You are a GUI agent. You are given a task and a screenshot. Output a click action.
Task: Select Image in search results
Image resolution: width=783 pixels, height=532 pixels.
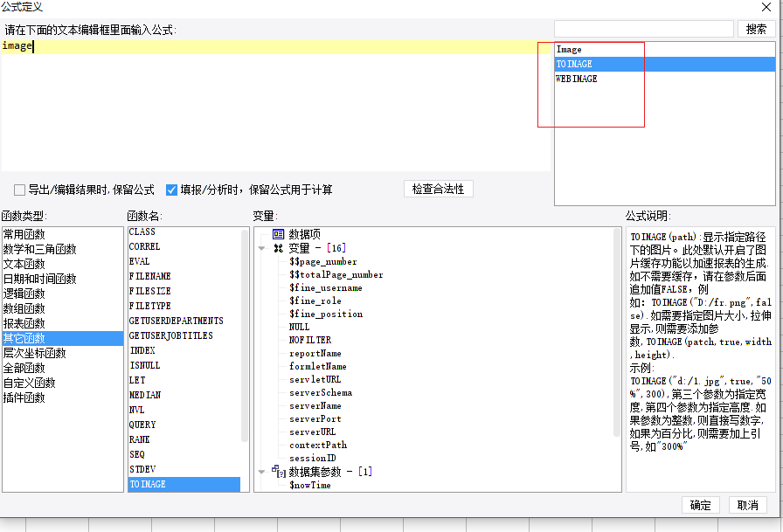pos(665,50)
